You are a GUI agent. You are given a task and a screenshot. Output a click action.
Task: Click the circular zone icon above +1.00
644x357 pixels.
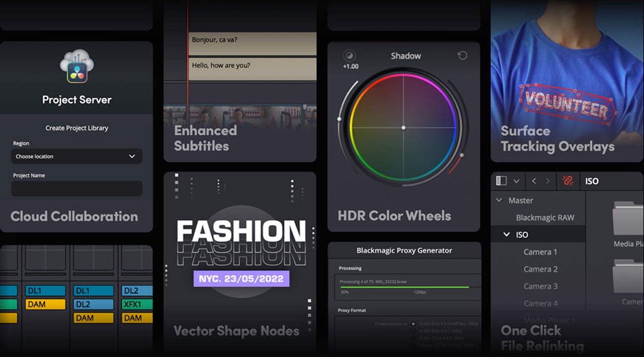click(349, 55)
